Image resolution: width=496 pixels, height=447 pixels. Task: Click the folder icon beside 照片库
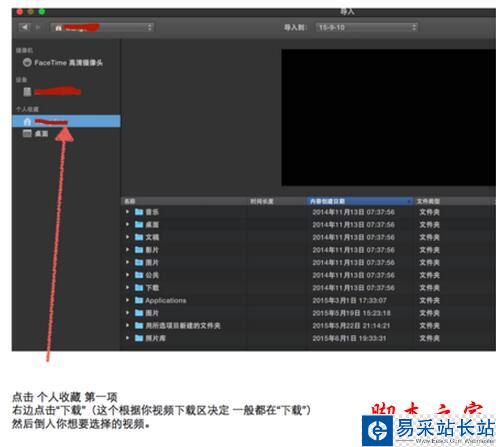[x=139, y=338]
